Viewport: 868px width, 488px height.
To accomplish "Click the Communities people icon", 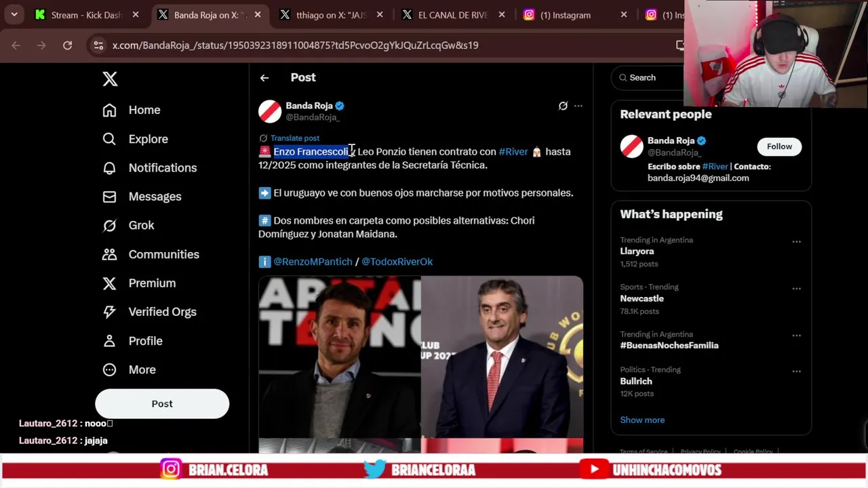I will click(x=109, y=254).
